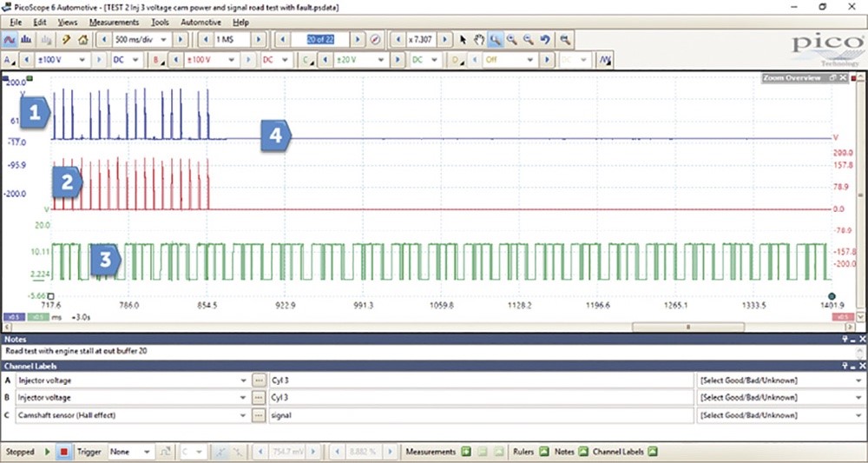Open Channel B ±100 V range dropdown
Image resolution: width=868 pixels, height=463 pixels.
232,60
